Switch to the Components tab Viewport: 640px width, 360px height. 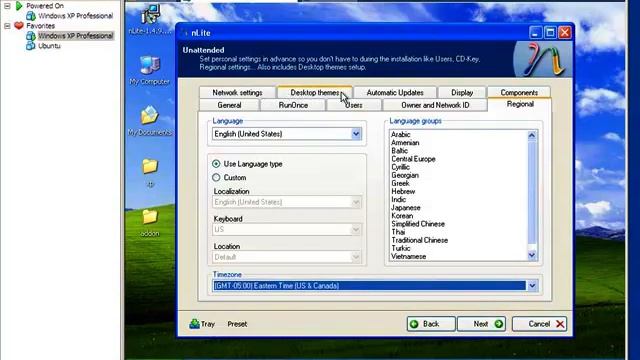coord(519,93)
